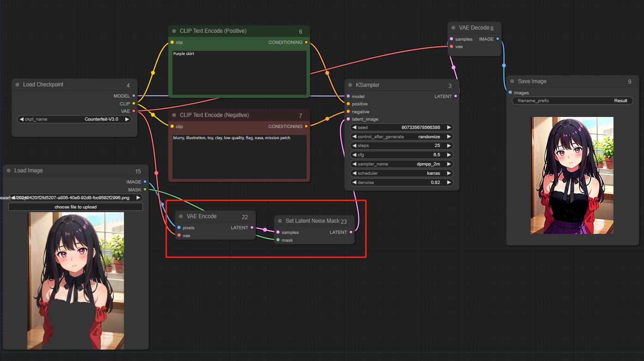This screenshot has height=361, width=644.
Task: Collapse the KSampler node using its title dot
Action: coord(350,85)
